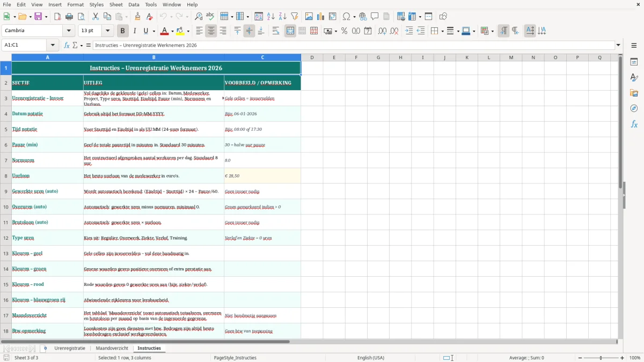Click zoom out minus button

(x=580, y=358)
